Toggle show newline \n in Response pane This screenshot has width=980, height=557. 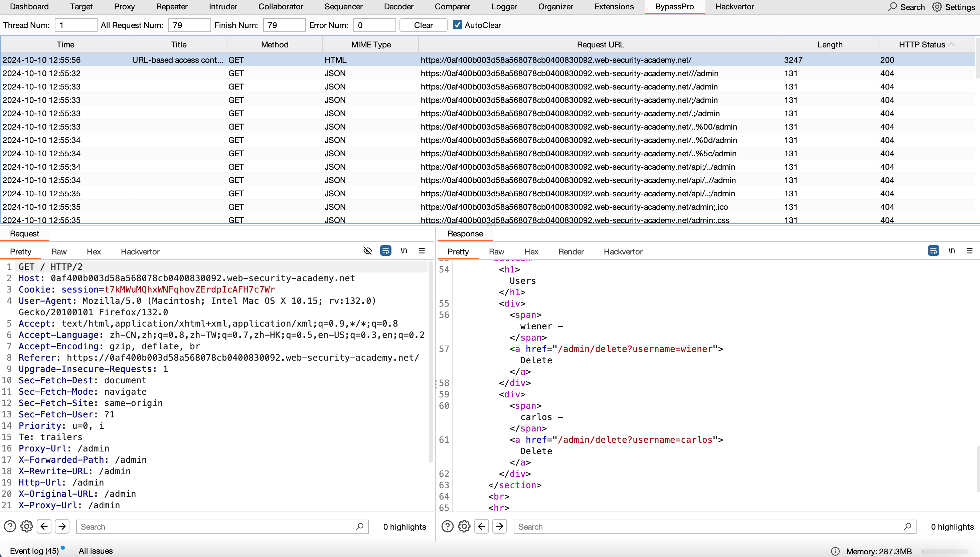click(x=952, y=250)
